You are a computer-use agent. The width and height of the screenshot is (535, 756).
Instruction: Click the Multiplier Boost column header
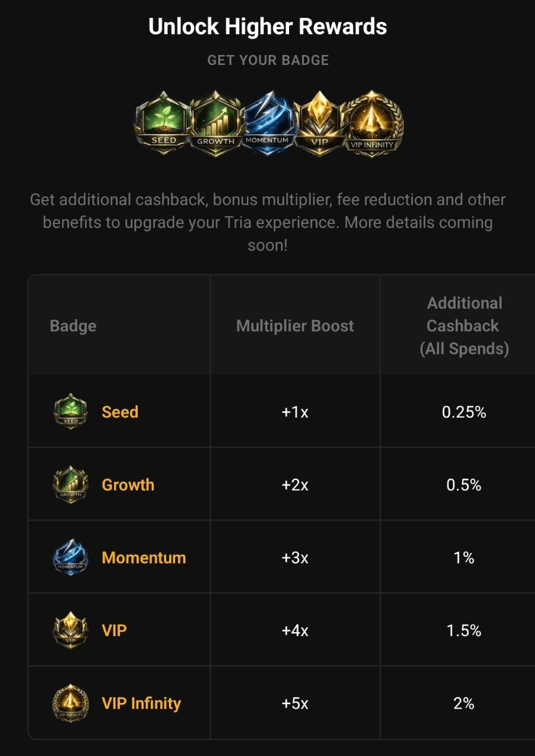pos(295,326)
